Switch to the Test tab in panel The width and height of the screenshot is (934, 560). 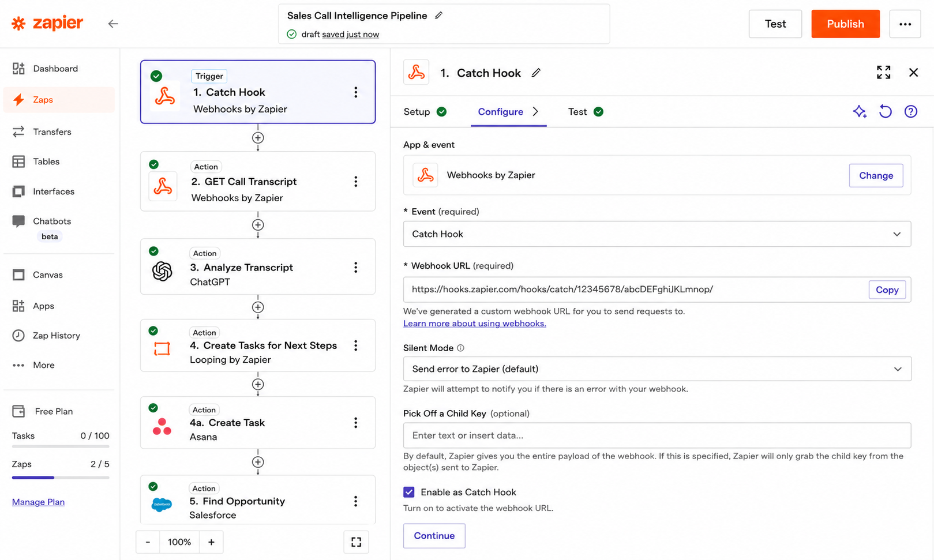pos(586,112)
